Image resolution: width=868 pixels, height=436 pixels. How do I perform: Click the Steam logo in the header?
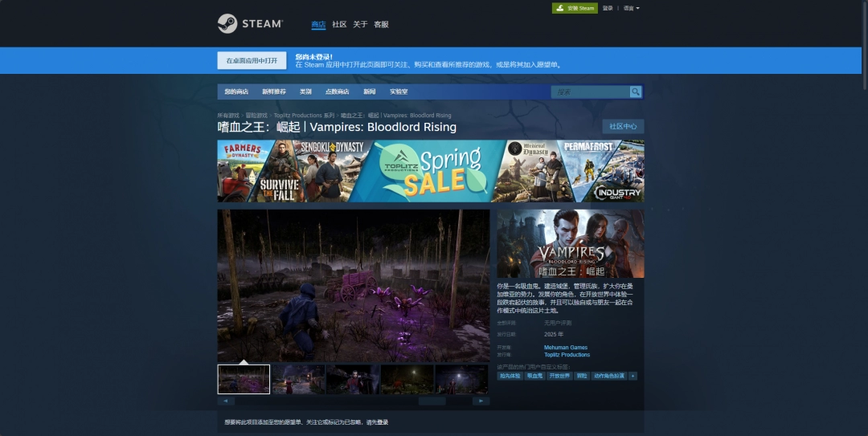tap(250, 24)
